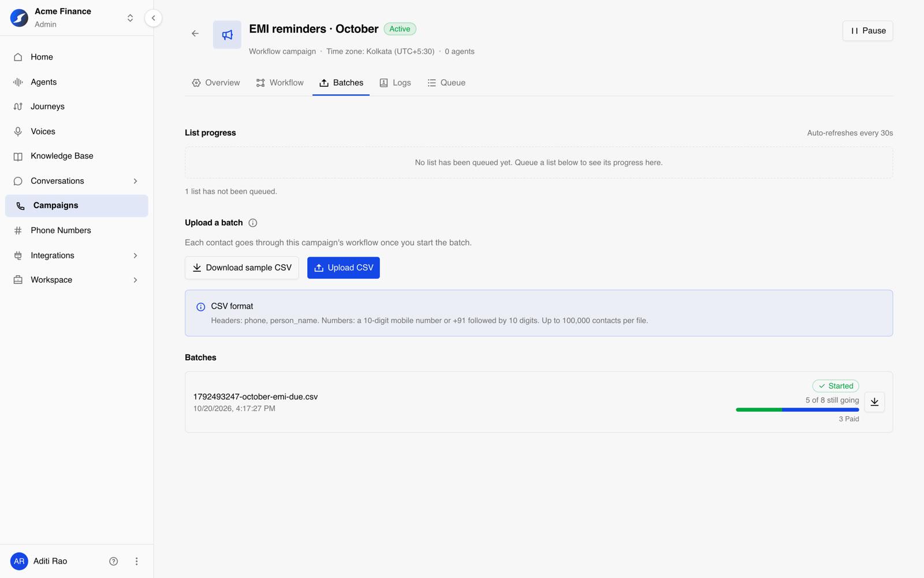Switch to the Queue tab
Image resolution: width=924 pixels, height=578 pixels.
tap(446, 83)
